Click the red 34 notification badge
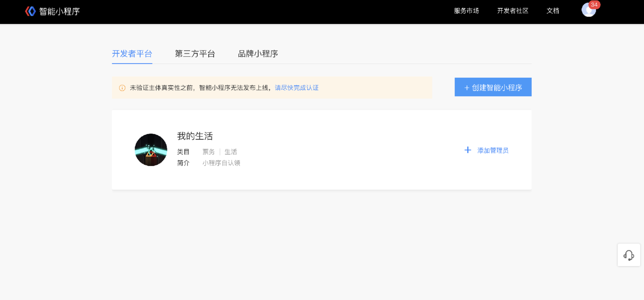644x300 pixels. pyautogui.click(x=594, y=5)
